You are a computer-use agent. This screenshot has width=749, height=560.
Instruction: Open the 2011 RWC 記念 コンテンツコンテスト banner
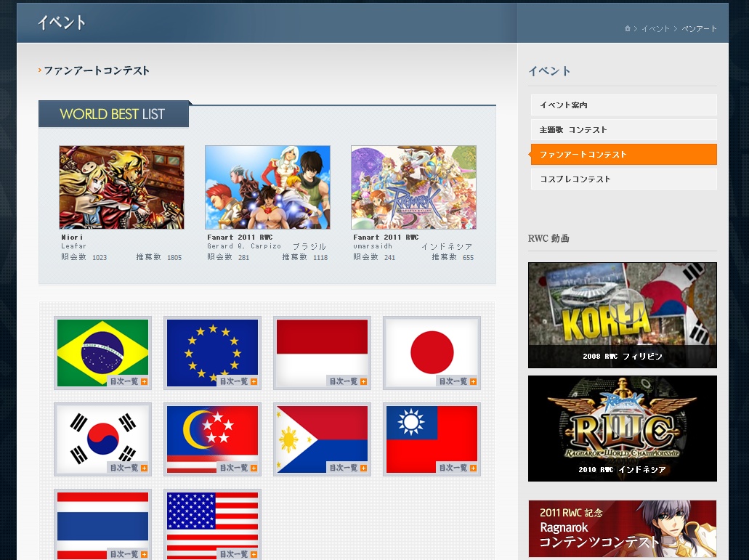[x=623, y=529]
